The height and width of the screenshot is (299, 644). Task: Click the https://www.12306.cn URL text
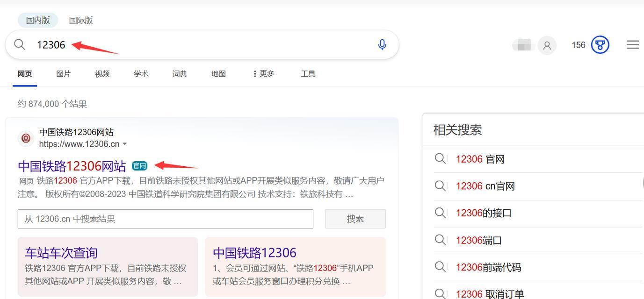(x=79, y=144)
